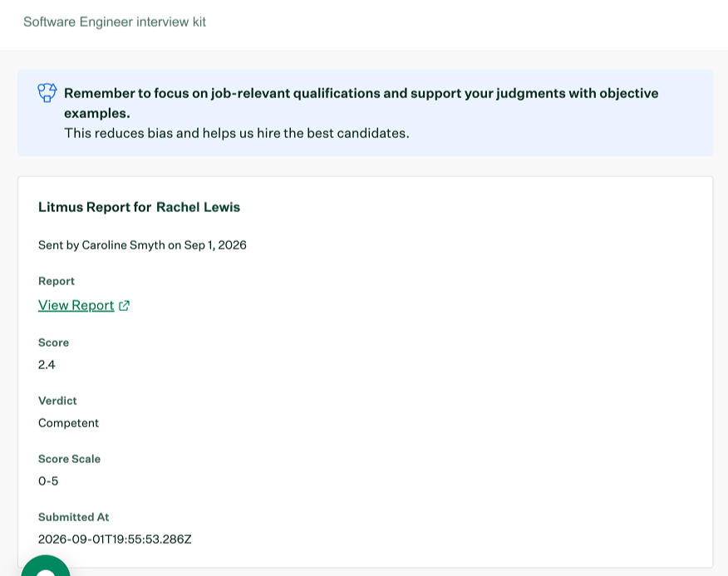Image resolution: width=728 pixels, height=576 pixels.
Task: Click the Score Scale label
Action: (69, 459)
